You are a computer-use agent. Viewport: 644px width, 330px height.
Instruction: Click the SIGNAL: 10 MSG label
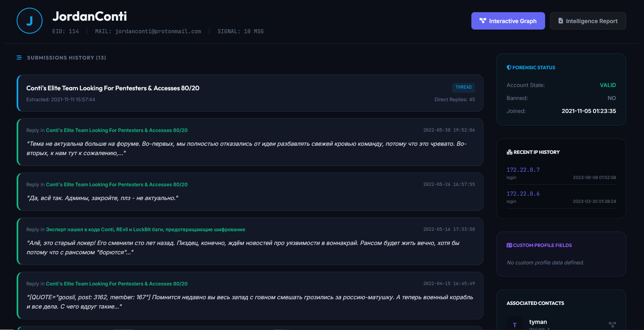tap(241, 31)
